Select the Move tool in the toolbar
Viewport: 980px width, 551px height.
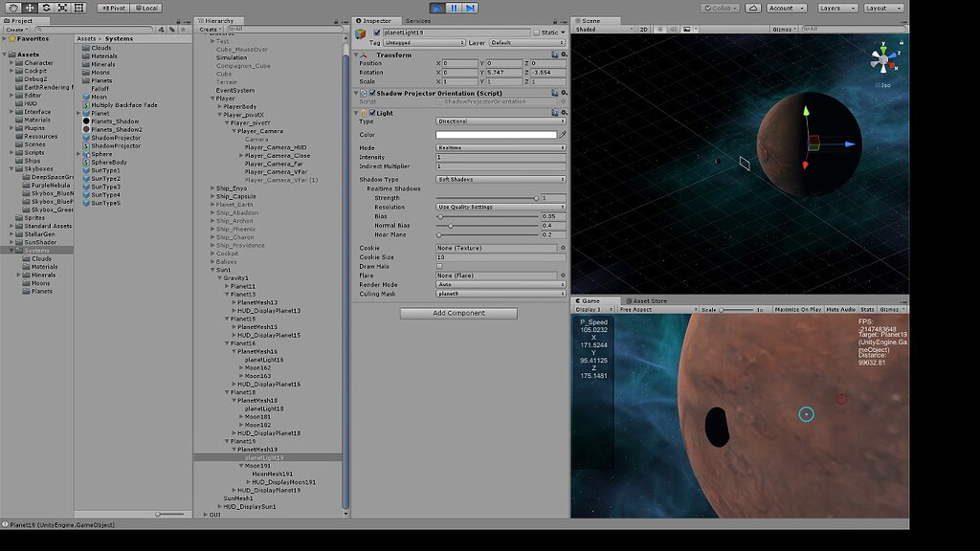(28, 8)
